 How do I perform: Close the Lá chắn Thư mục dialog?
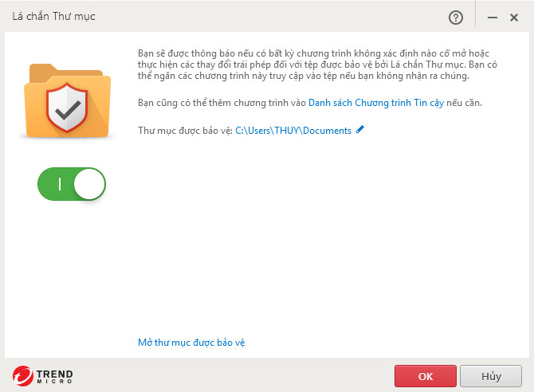coord(514,18)
